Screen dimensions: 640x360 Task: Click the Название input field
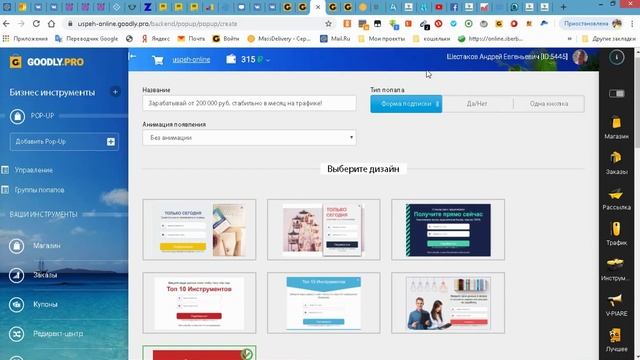(x=249, y=103)
